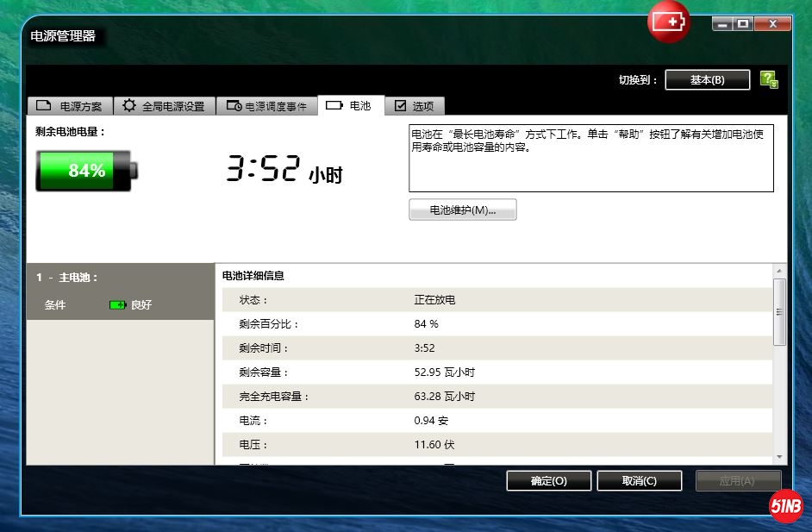This screenshot has width=812, height=532.
Task: Click the green battery icon beside 良好
Action: click(x=117, y=305)
